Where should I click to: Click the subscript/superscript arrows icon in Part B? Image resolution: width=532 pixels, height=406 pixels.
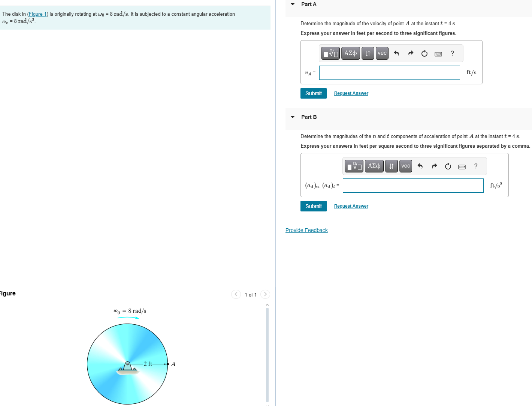click(x=391, y=166)
